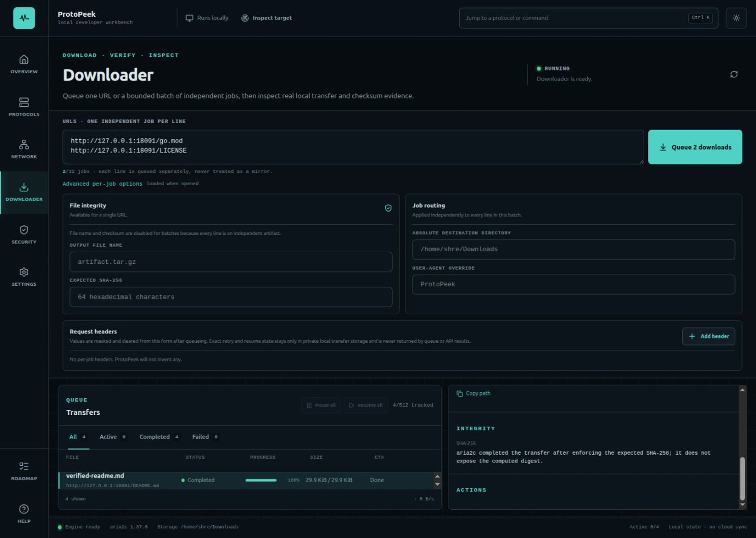Click the FILE column header
Screen dimensions: 756x538
tap(72, 457)
